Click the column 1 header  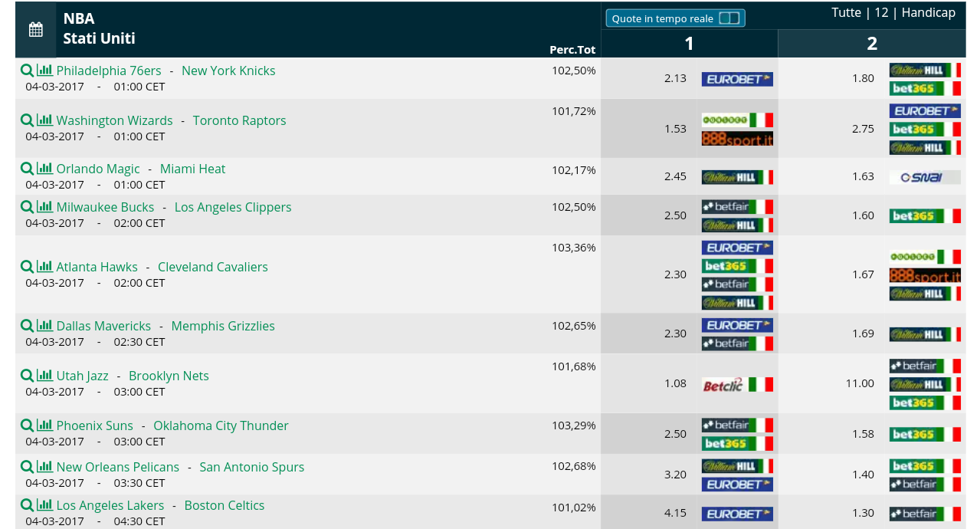click(689, 44)
